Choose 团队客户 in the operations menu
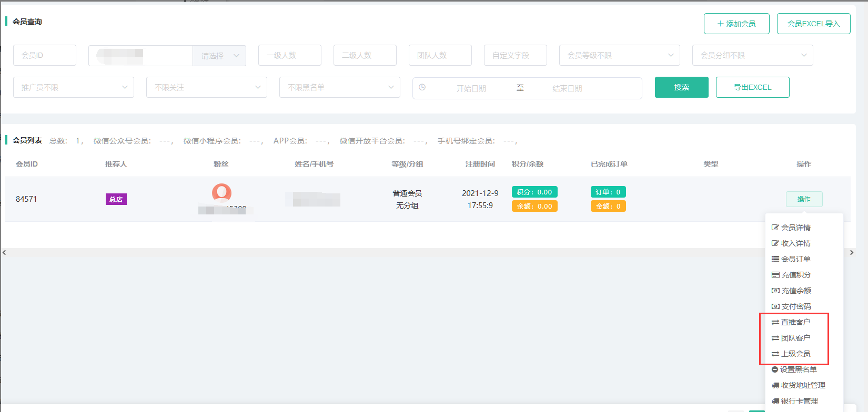 click(x=795, y=338)
